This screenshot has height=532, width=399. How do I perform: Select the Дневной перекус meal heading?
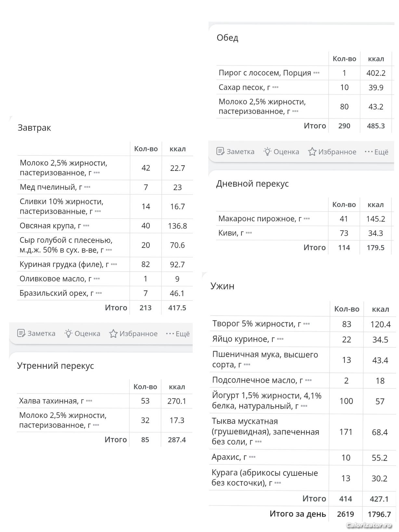click(252, 184)
